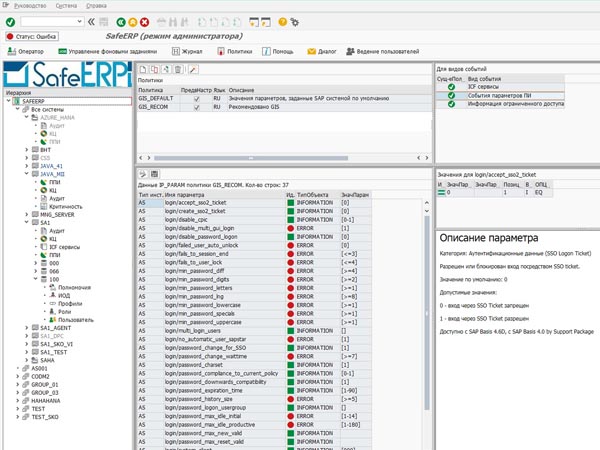Open the command field dropdown

pyautogui.click(x=80, y=20)
